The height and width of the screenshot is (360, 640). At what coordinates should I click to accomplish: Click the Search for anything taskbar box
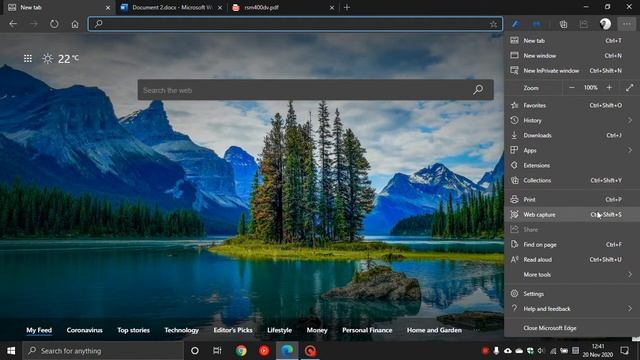(103, 351)
